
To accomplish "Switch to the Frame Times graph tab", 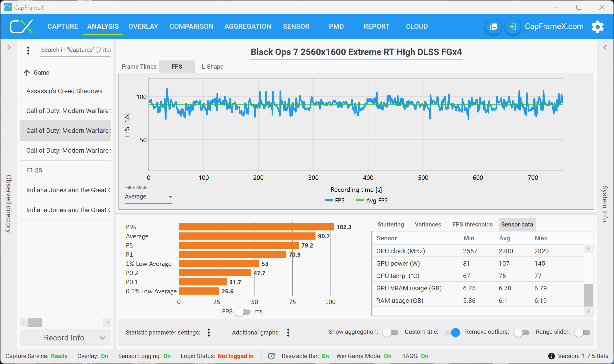I will (139, 67).
